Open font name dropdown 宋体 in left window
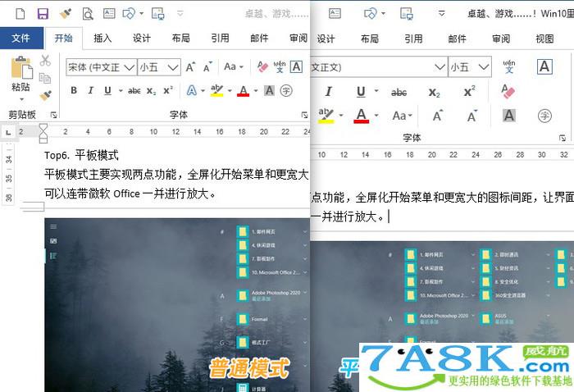This screenshot has height=392, width=574. tap(129, 67)
